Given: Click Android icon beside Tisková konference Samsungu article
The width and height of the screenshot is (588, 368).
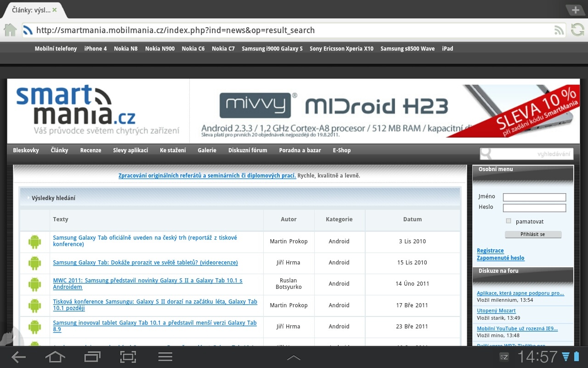Looking at the screenshot, I should click(x=34, y=305).
